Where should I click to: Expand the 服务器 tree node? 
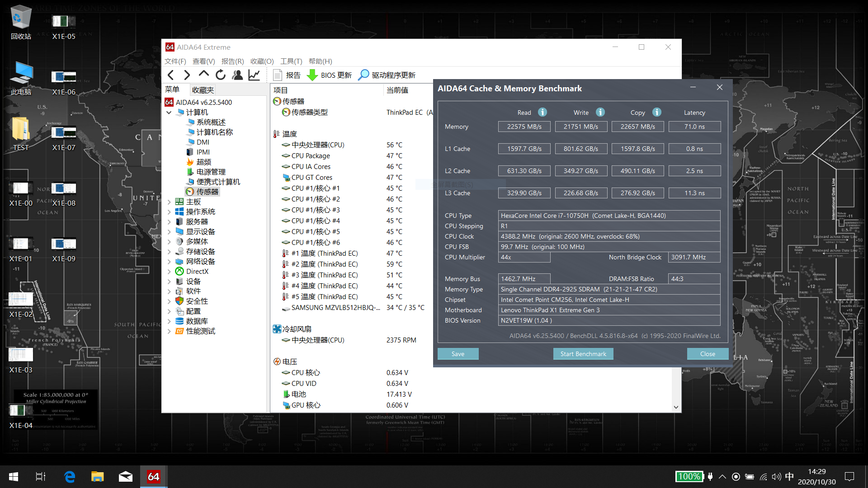(x=169, y=222)
